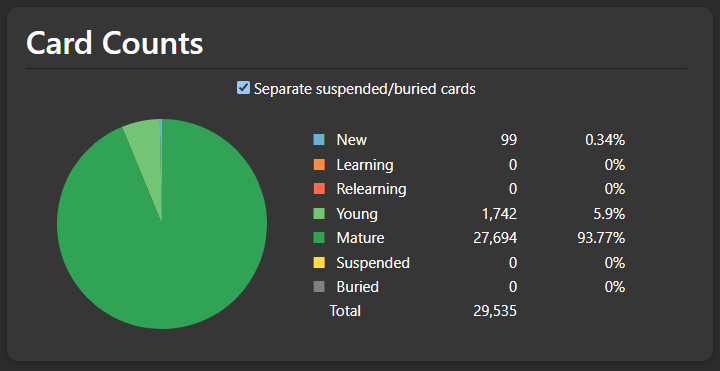Uncheck Separate suspended/buried cards checkbox
Viewport: 720px width, 371px height.
coord(243,88)
